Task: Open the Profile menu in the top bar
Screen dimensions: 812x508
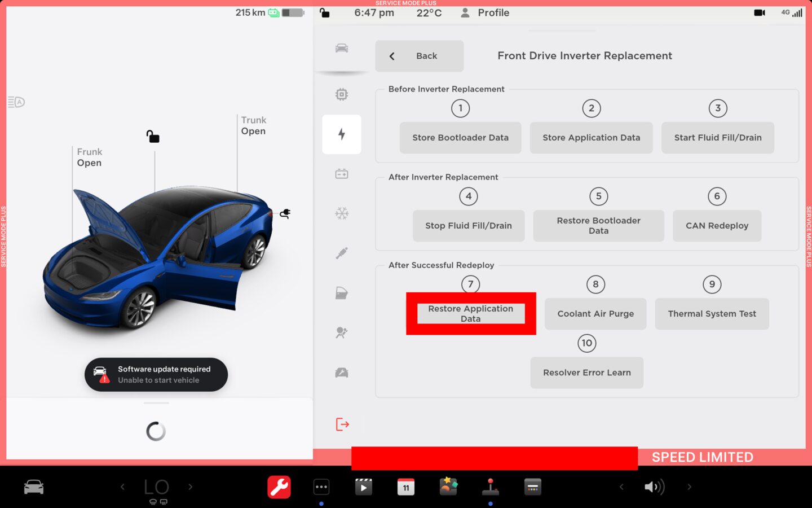Action: [x=485, y=12]
